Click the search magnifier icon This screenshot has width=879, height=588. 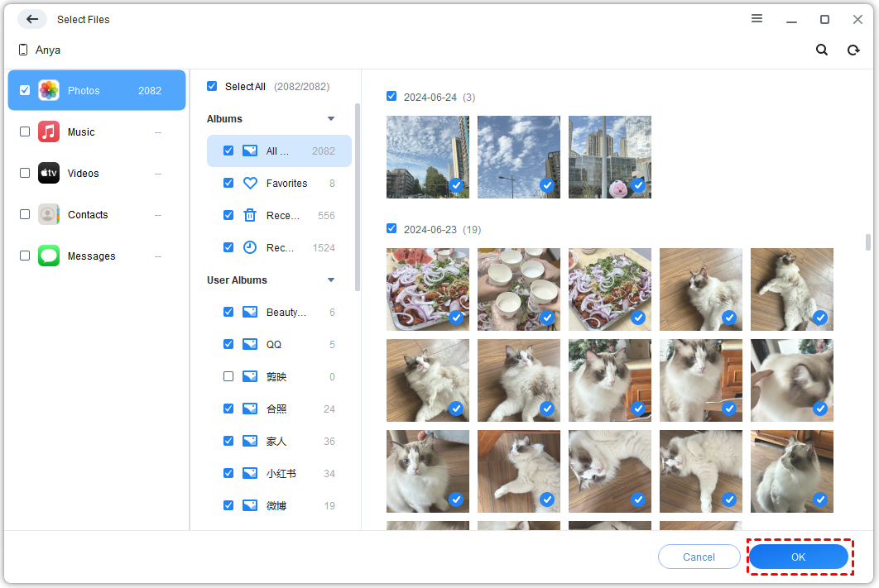click(x=821, y=50)
